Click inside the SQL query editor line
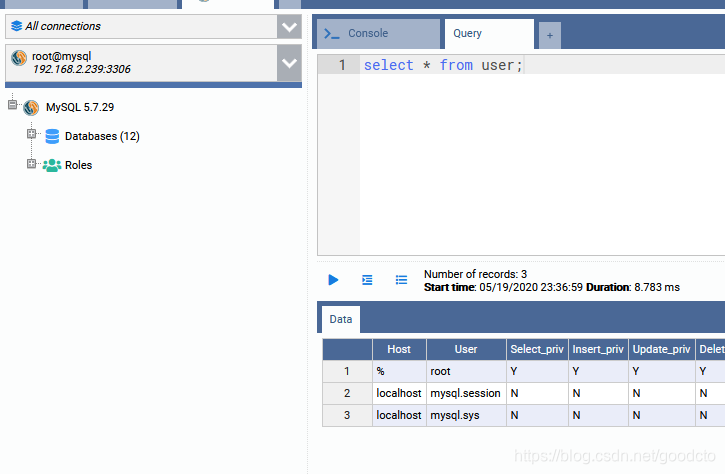725x474 pixels. click(542, 65)
